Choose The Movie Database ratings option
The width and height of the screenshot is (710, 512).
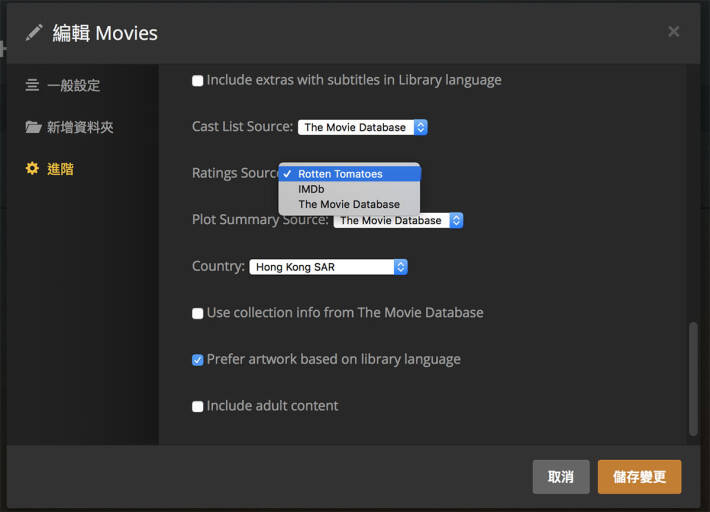[x=350, y=204]
